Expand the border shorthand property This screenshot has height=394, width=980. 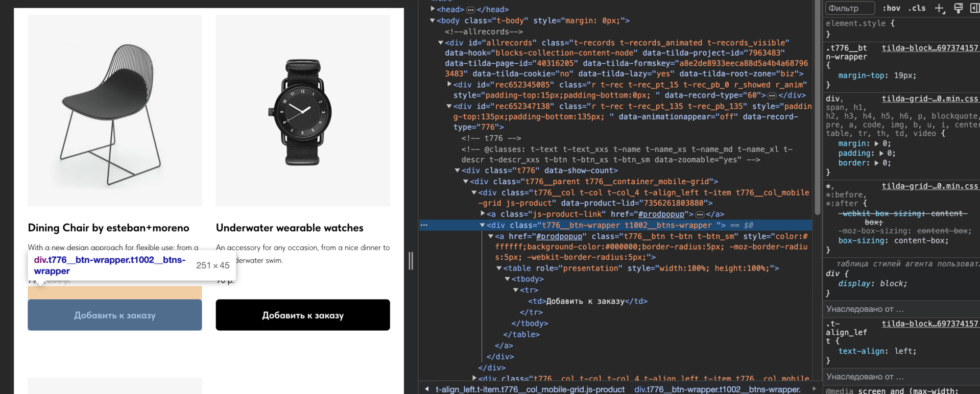click(x=877, y=163)
